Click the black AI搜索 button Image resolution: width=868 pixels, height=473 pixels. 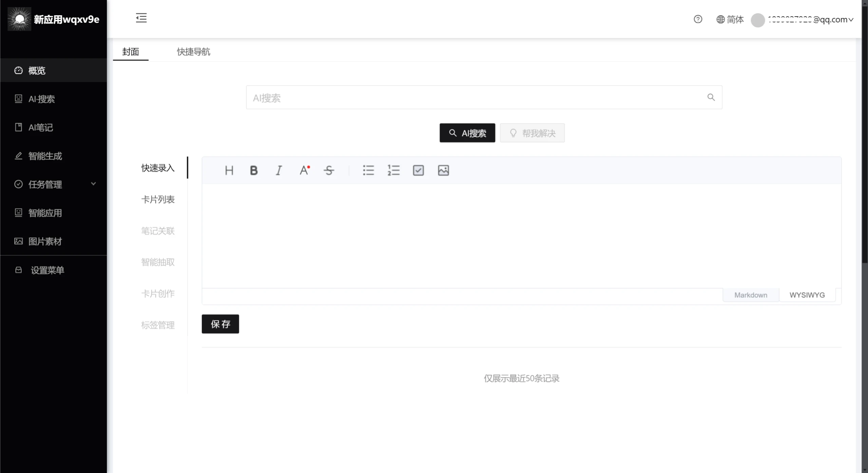pos(467,133)
